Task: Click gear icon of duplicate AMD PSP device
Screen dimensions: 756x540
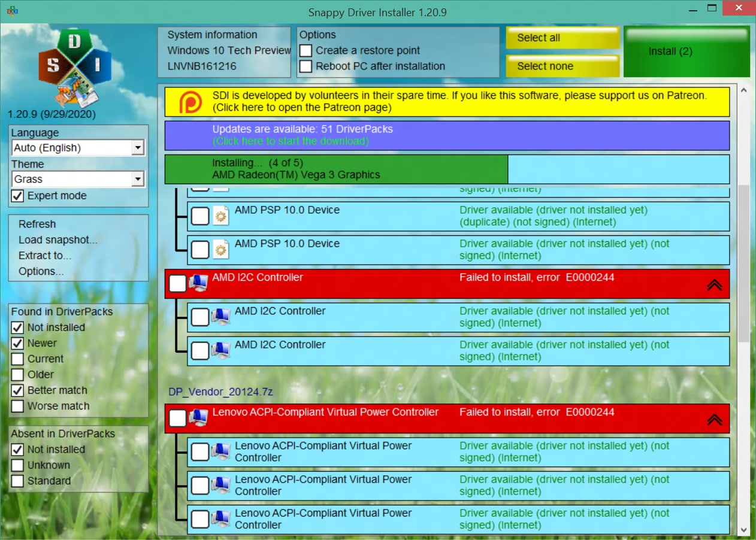Action: (x=221, y=216)
